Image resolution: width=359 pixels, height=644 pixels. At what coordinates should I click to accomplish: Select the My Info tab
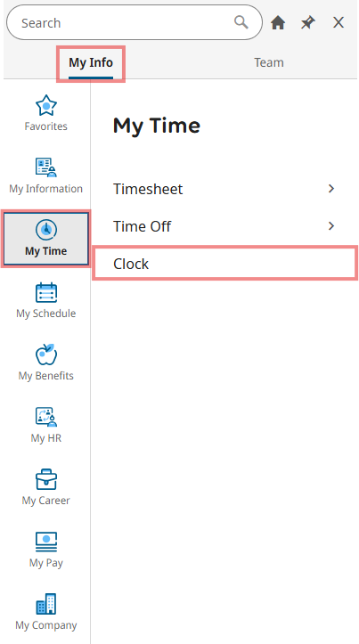click(91, 63)
